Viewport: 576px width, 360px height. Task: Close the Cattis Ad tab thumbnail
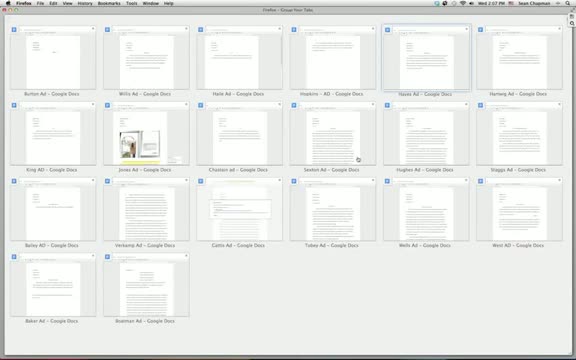coord(280,180)
